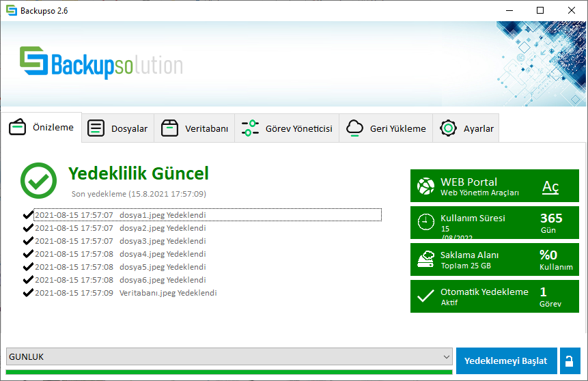Open the Geri Yükleme tab

click(x=386, y=128)
